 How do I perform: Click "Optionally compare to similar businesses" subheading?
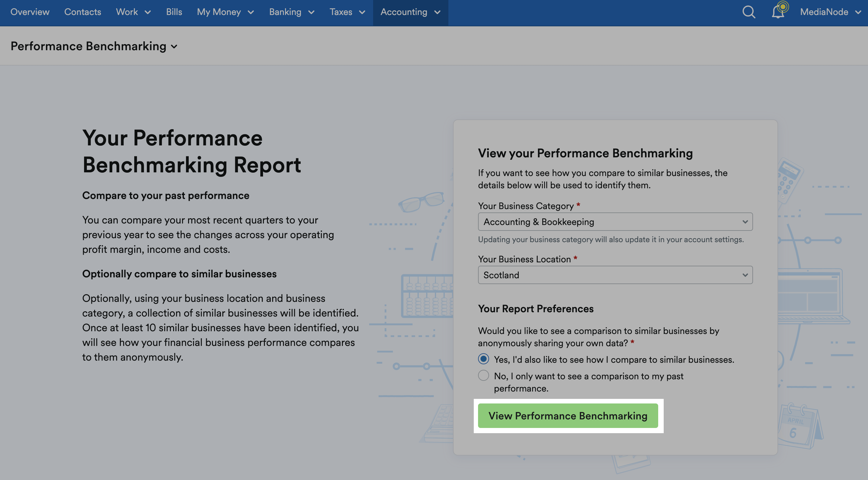[x=179, y=274]
